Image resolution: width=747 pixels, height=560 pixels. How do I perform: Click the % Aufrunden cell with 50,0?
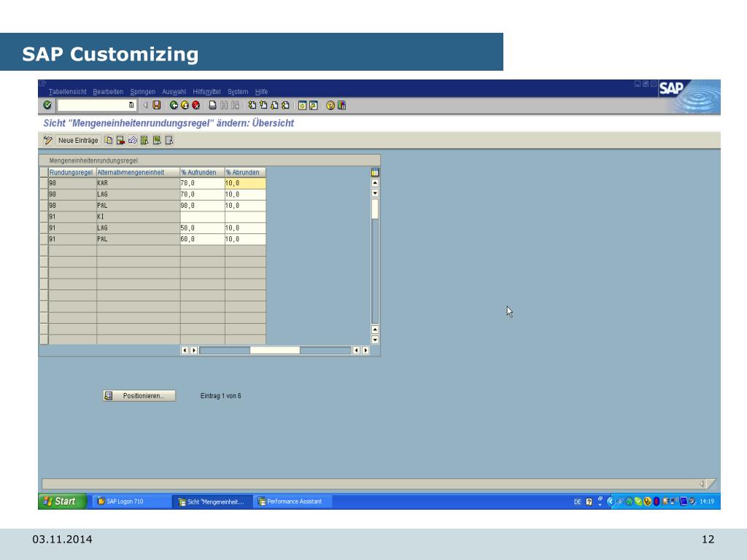click(x=202, y=228)
